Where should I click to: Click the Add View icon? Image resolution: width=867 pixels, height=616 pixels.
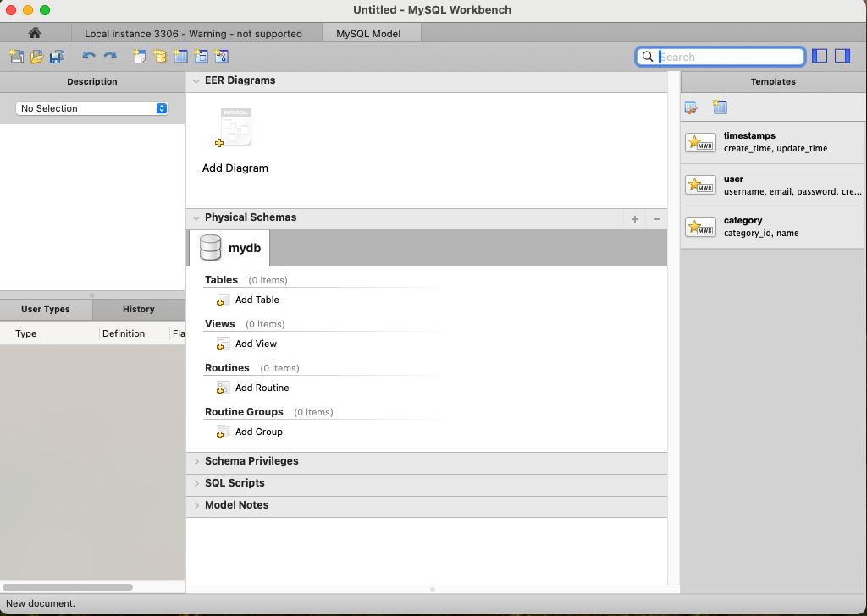coord(223,344)
